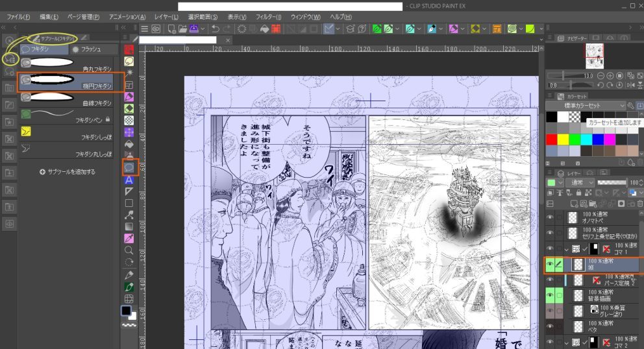Image resolution: width=644 pixels, height=349 pixels.
Task: Select the フキダシペン sub tool
Action: [x=67, y=115]
